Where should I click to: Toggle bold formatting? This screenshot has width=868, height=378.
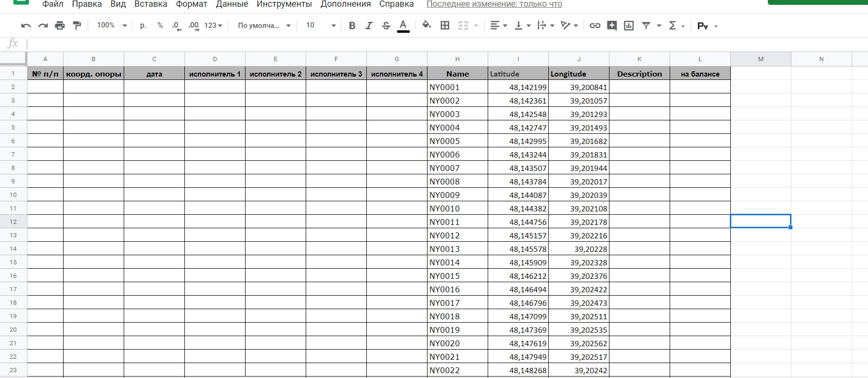tap(352, 26)
